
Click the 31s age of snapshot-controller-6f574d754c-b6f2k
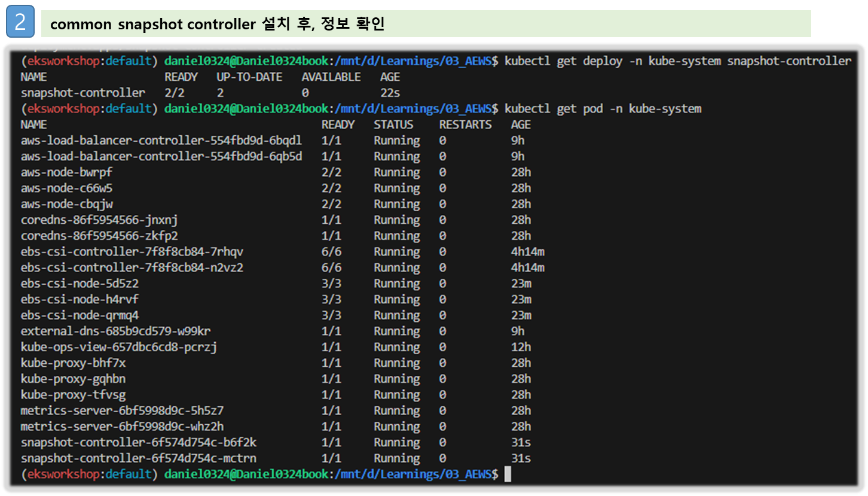(x=521, y=442)
